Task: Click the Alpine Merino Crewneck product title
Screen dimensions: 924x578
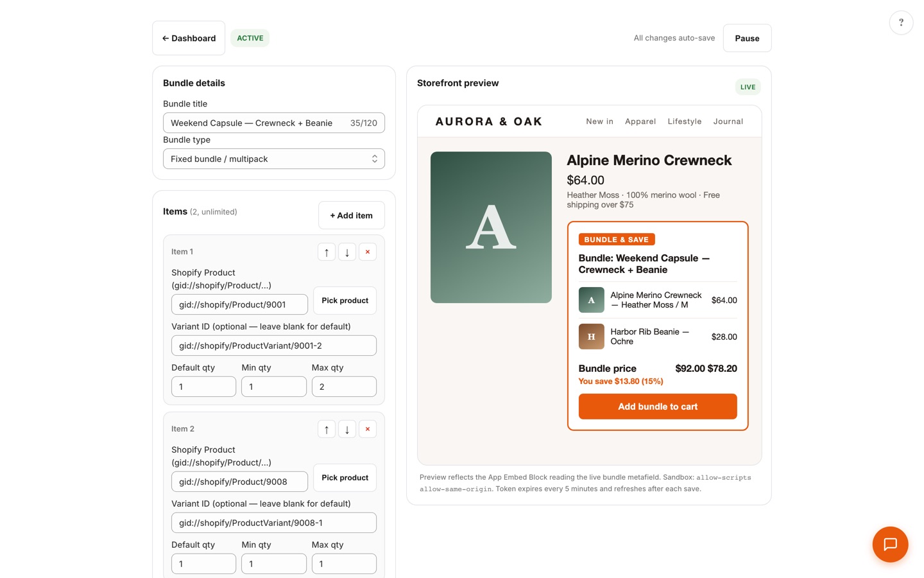Action: click(649, 161)
